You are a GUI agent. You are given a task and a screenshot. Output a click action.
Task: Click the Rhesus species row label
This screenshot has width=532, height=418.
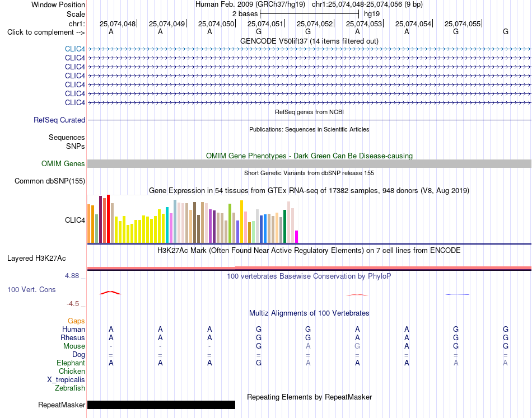point(73,337)
